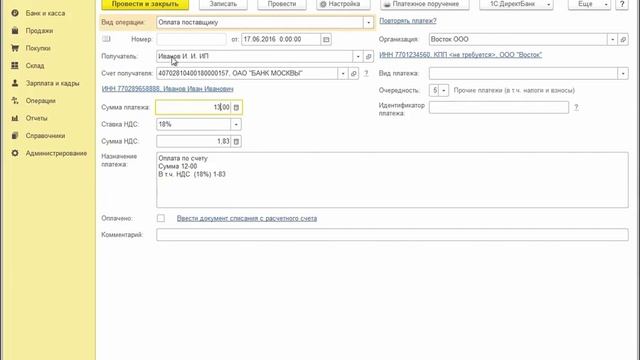The image size is (640, 360).
Task: Click into the Комментарий field
Action: pos(392,235)
